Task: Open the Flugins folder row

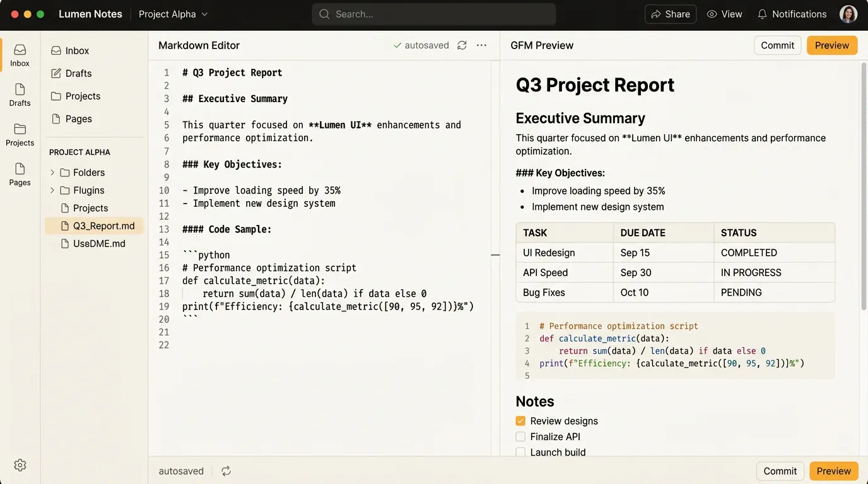Action: [95, 190]
